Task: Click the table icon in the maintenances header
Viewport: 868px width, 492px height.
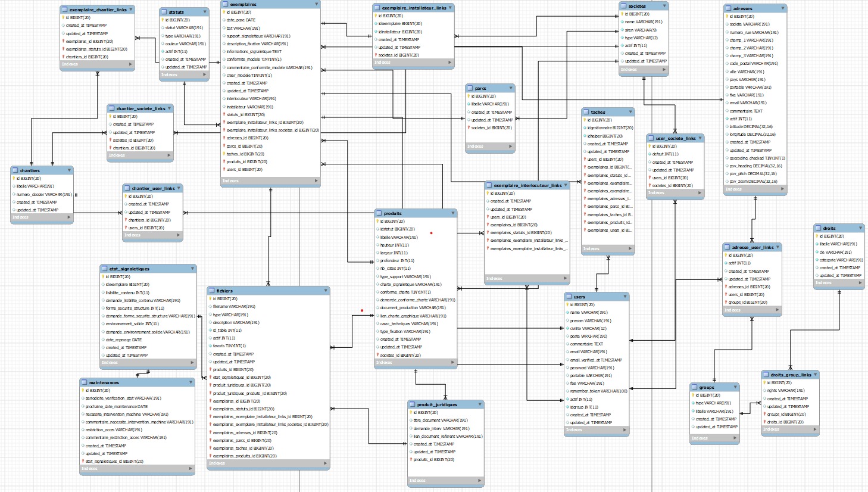Action: point(85,382)
